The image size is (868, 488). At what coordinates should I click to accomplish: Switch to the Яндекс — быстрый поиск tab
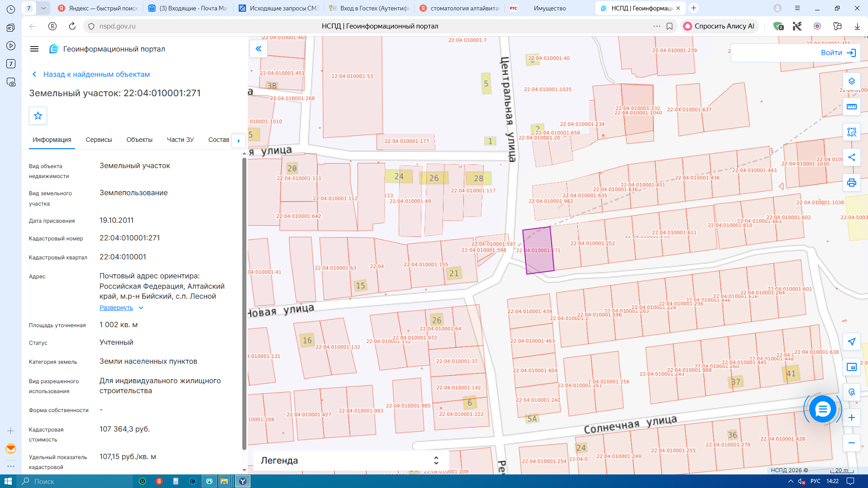coord(99,8)
